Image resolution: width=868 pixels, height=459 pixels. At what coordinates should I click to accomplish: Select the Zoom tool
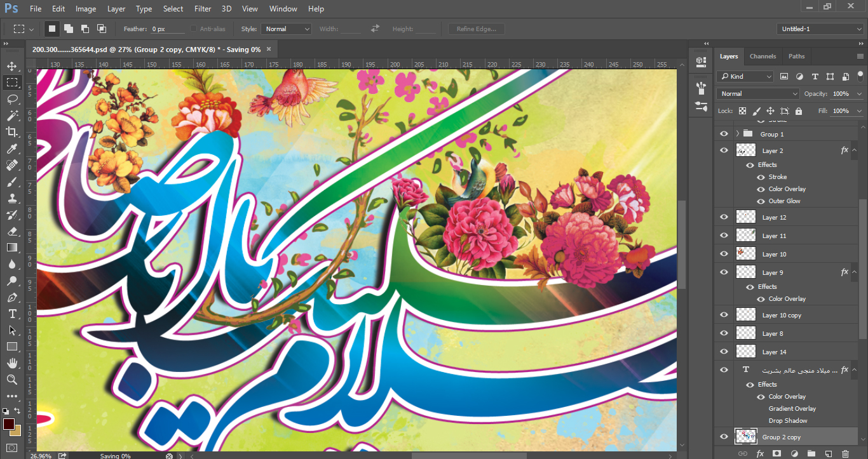click(x=12, y=380)
